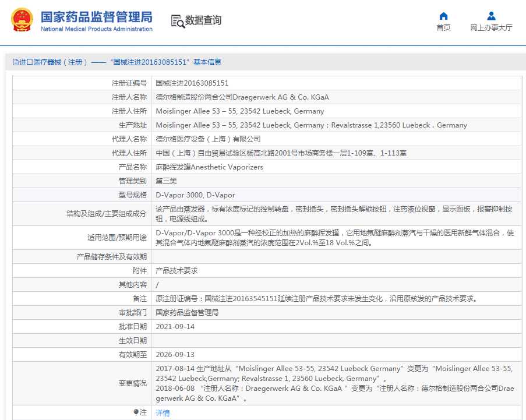Select approval department value 国家药品监督管理局
This screenshot has width=526, height=420.
coord(187,313)
